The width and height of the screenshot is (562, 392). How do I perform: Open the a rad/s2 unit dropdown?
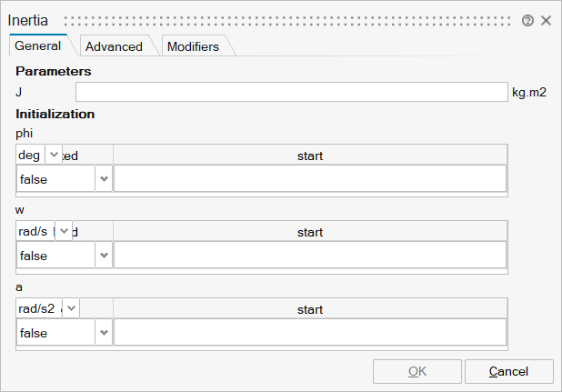(71, 308)
